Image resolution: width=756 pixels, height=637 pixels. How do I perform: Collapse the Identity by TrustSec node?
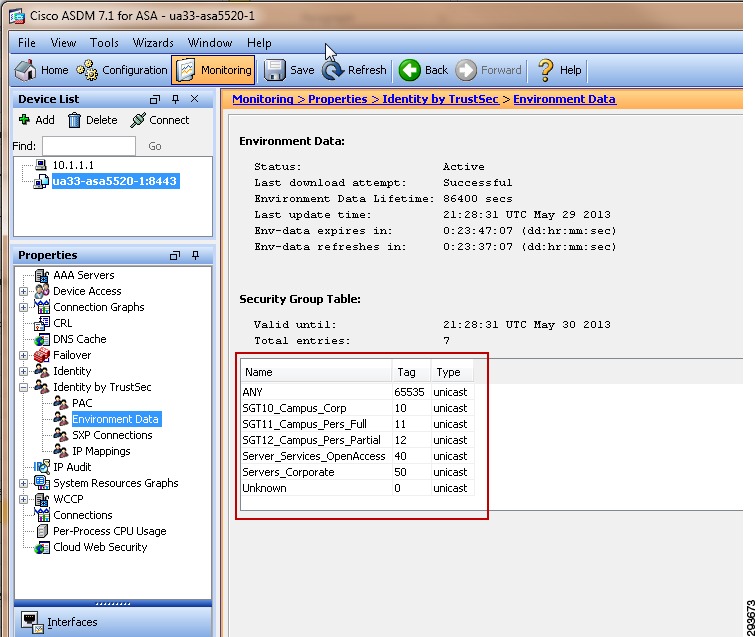[23, 387]
